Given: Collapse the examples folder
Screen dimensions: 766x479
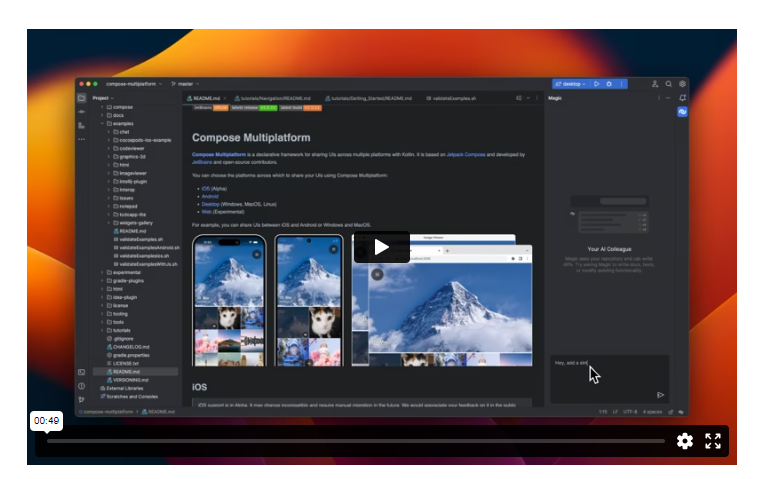Looking at the screenshot, I should [x=102, y=124].
